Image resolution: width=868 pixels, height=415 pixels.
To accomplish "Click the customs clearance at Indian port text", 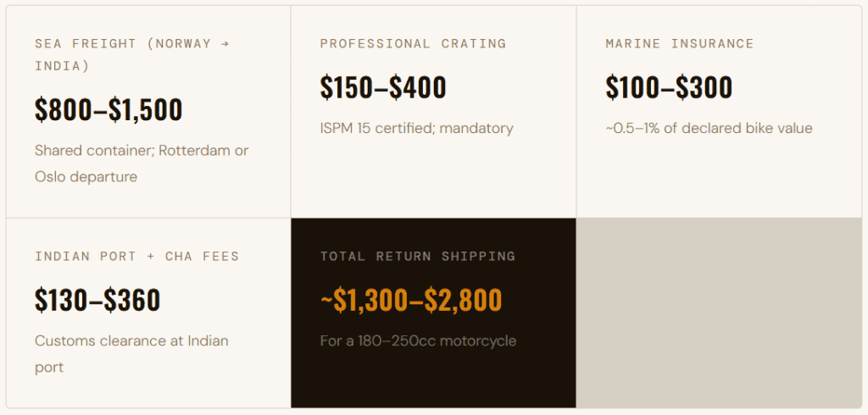I will point(131,353).
